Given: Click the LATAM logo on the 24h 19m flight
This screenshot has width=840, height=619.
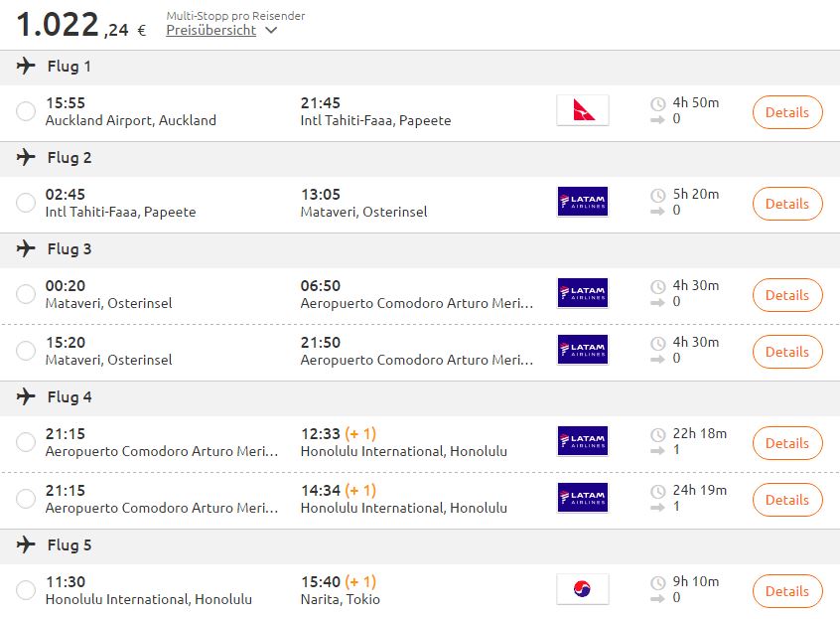Looking at the screenshot, I should coord(582,498).
